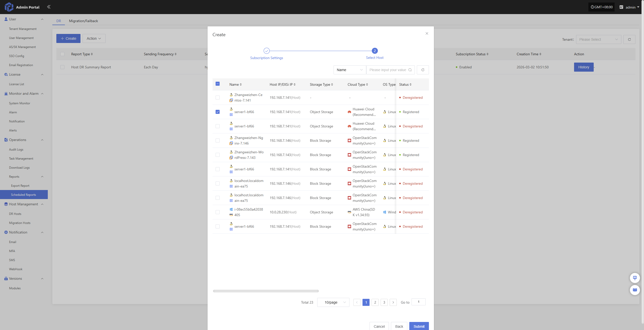The image size is (644, 330).
Task: Click the refresh icon next to Tenant selector
Action: click(629, 39)
